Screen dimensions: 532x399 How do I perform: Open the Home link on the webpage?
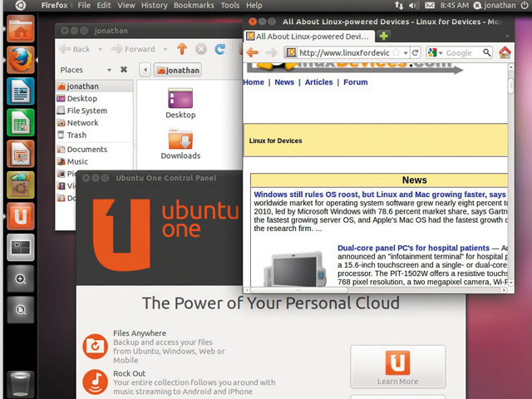(x=254, y=82)
